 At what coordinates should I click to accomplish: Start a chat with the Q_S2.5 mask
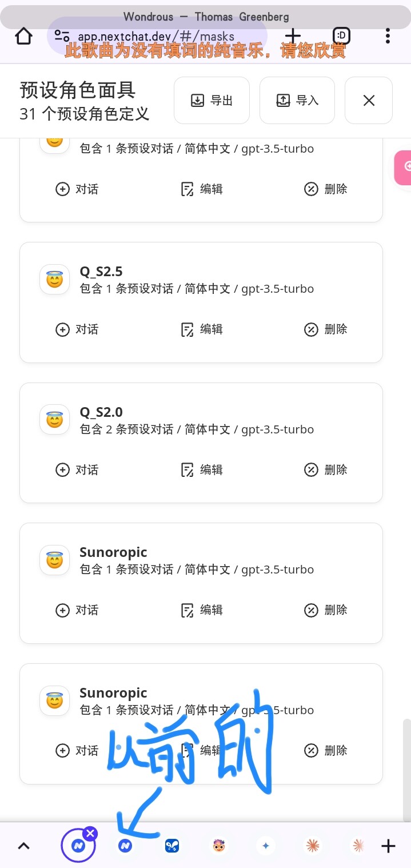[77, 329]
